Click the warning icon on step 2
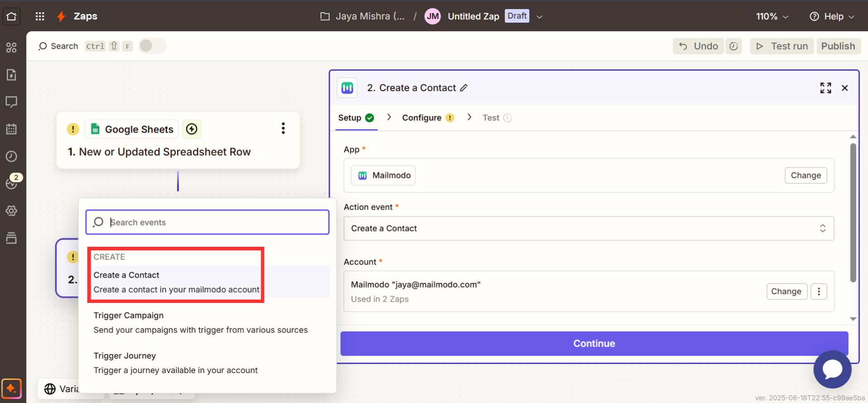The height and width of the screenshot is (403, 868). tap(72, 257)
